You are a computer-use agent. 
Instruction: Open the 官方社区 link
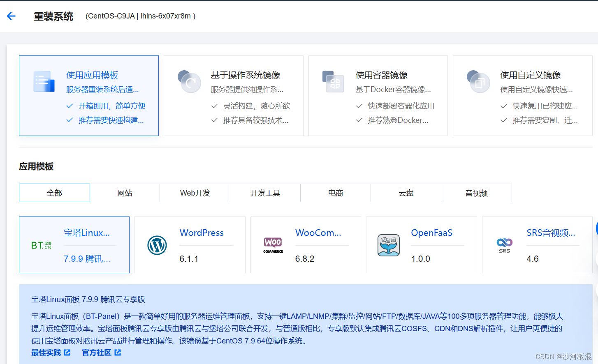[x=97, y=352]
